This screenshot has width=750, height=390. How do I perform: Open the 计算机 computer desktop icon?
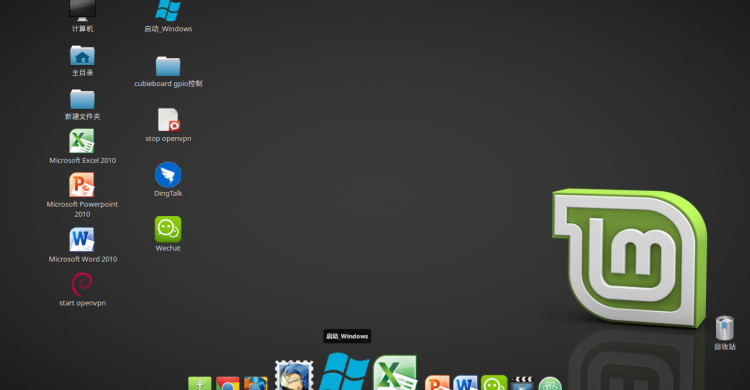[82, 11]
